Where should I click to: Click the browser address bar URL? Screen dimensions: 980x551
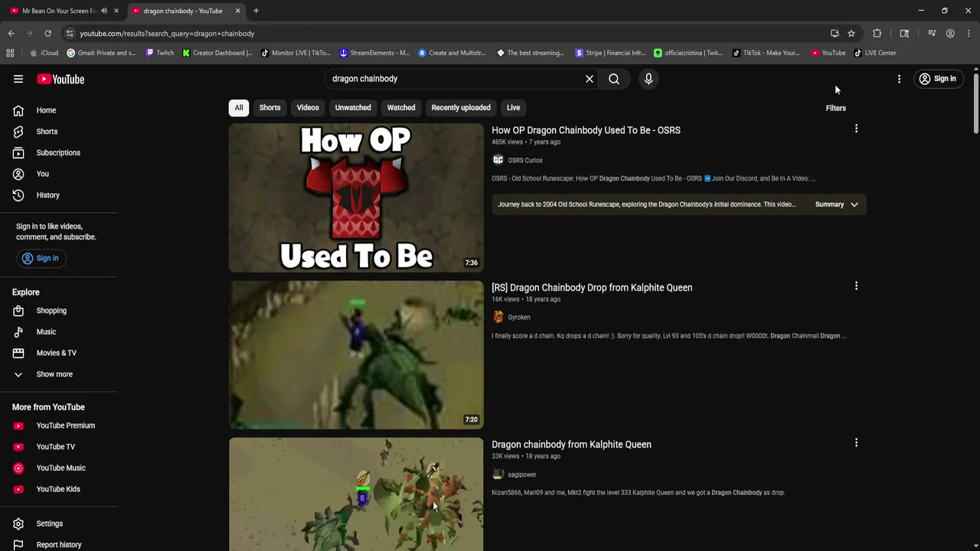pos(167,34)
